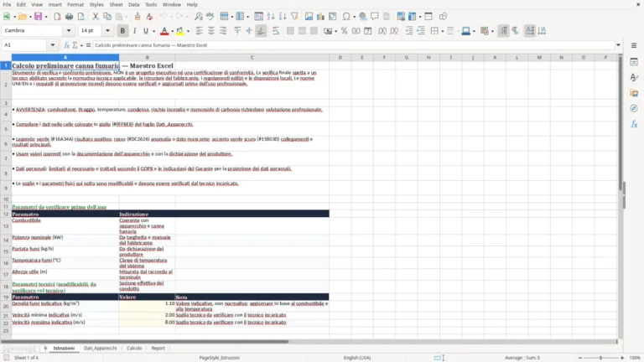Screen dimensions: 644x362
Task: Open the Sheet menu
Action: coord(116,4)
